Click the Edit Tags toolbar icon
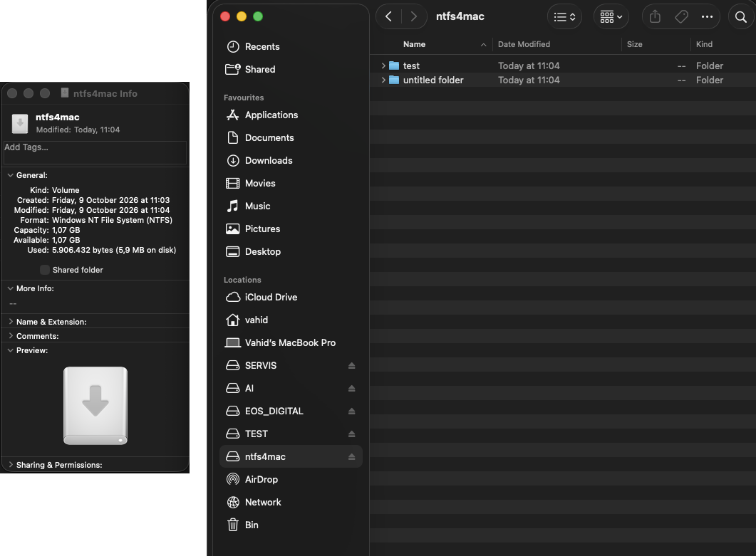The image size is (756, 556). tap(681, 17)
